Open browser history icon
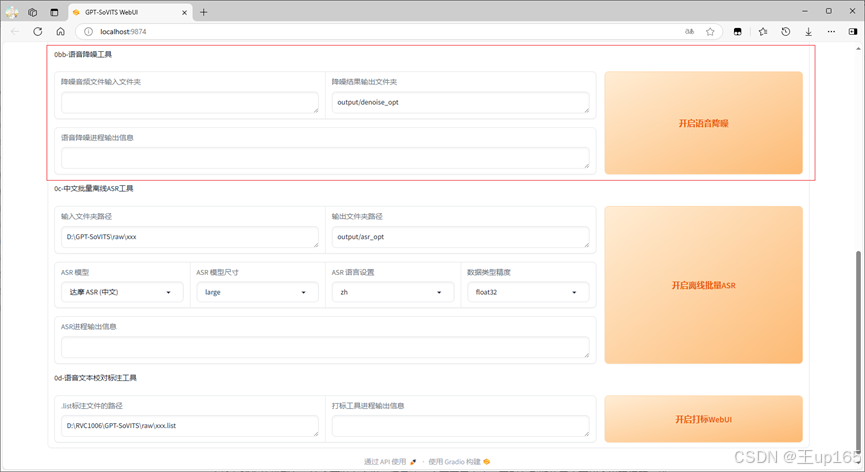Image resolution: width=865 pixels, height=472 pixels. coord(786,31)
